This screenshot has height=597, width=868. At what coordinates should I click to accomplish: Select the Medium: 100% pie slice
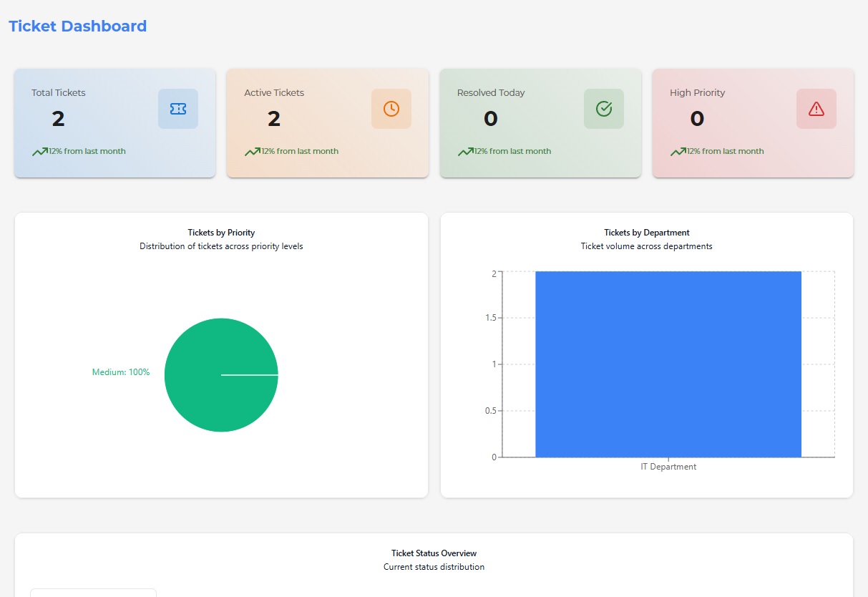coord(222,375)
